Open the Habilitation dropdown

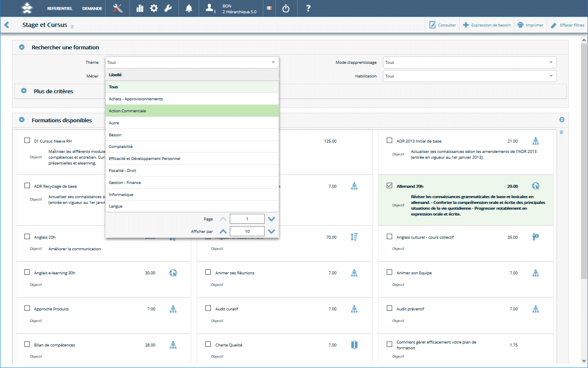pos(470,76)
